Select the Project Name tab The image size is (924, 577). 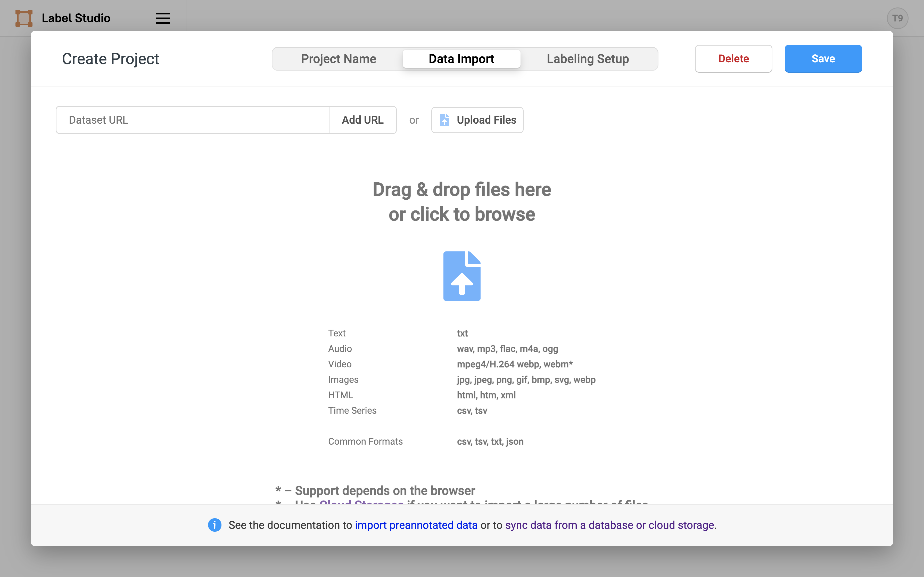pos(339,58)
